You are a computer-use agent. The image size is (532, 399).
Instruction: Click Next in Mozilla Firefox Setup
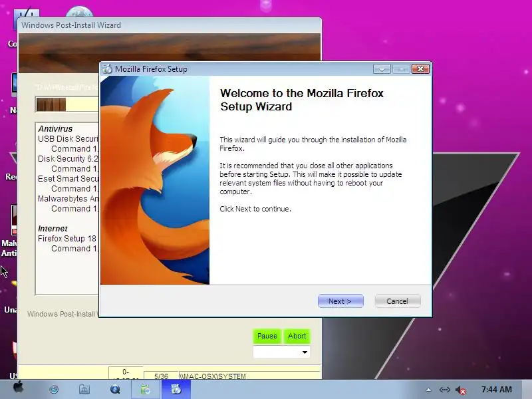pos(340,301)
